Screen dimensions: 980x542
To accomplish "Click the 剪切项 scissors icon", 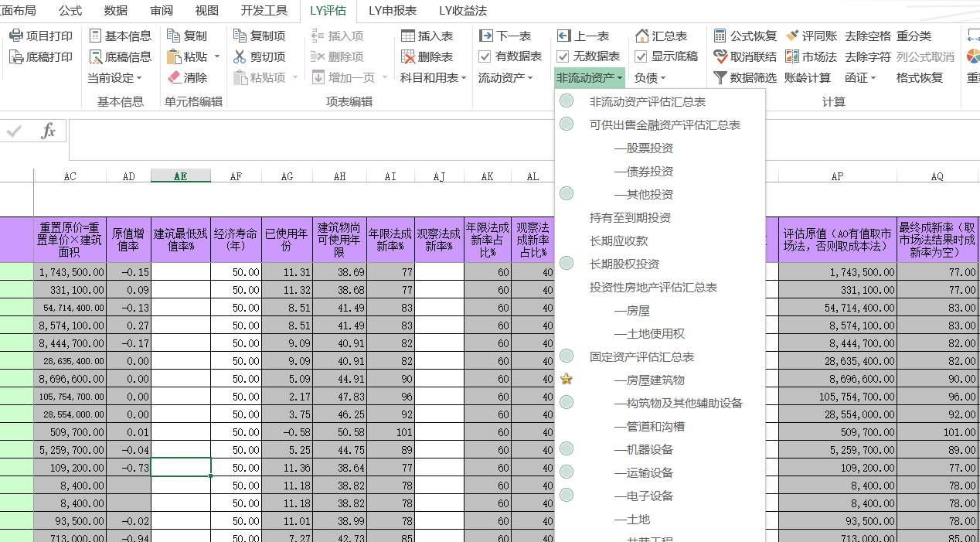I will (240, 57).
